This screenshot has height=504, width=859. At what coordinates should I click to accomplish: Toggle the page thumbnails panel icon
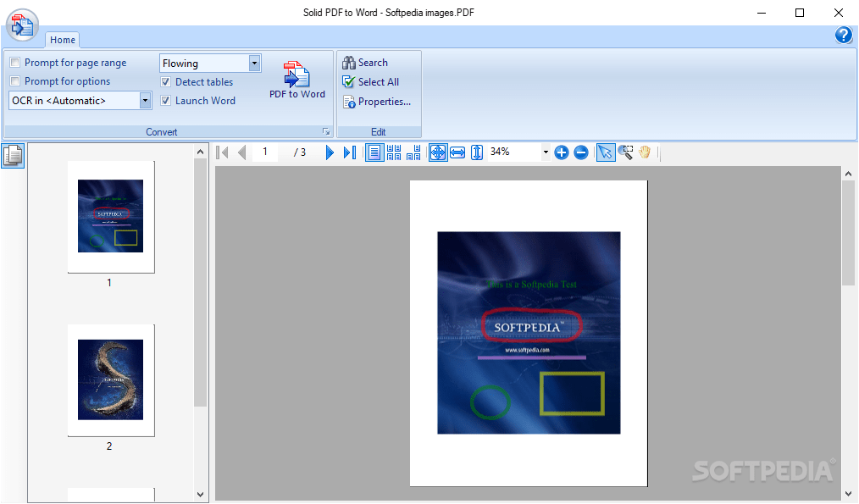(x=13, y=156)
